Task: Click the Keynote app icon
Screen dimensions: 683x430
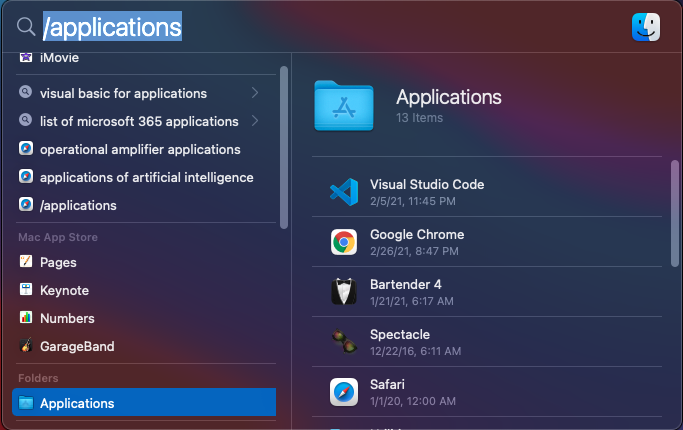Action: tap(26, 289)
